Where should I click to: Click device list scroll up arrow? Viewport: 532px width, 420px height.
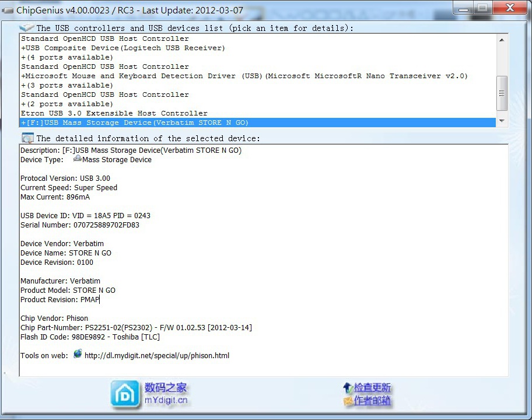(x=502, y=40)
